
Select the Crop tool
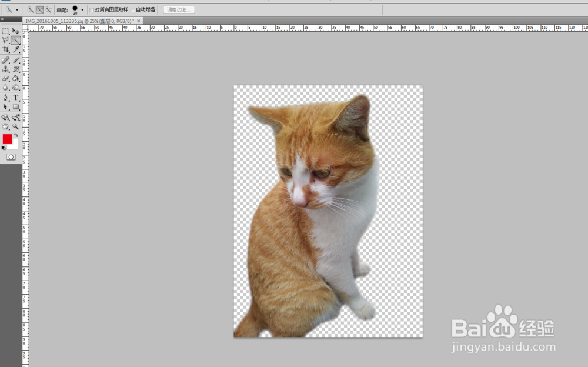[6, 49]
